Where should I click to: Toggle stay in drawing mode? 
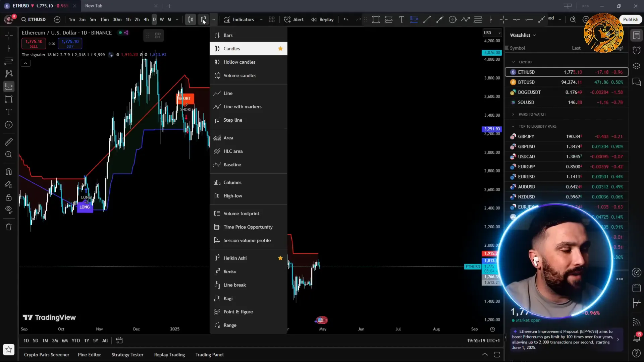click(9, 184)
